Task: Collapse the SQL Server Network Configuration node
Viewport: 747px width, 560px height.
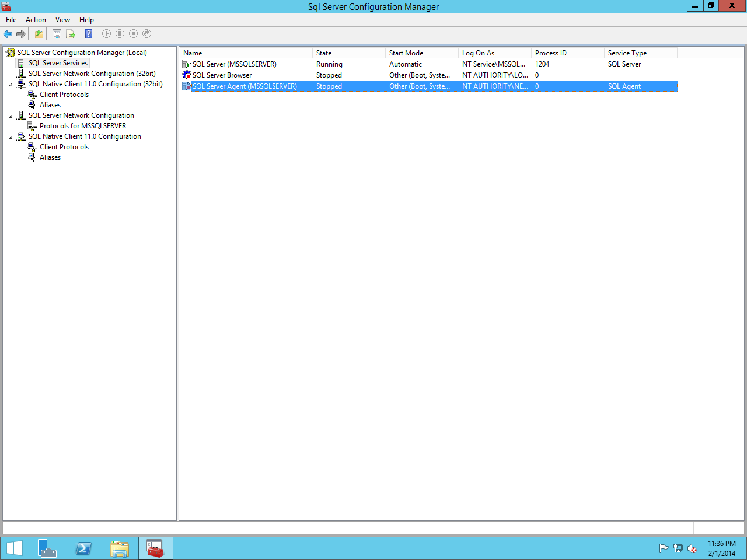Action: [11, 116]
